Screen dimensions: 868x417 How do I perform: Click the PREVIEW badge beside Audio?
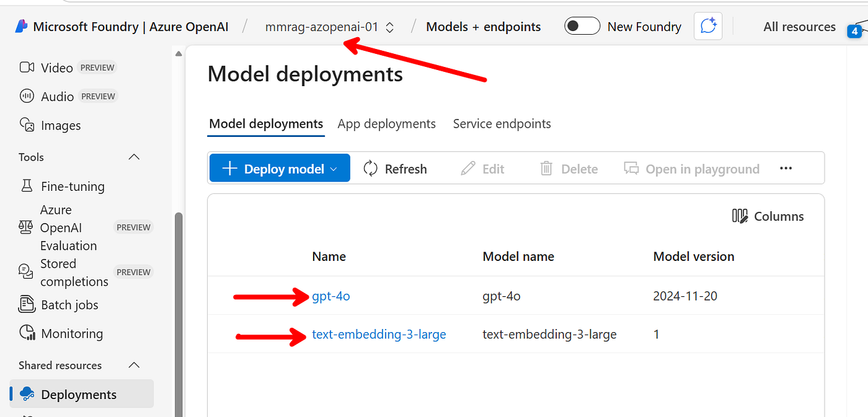point(99,96)
